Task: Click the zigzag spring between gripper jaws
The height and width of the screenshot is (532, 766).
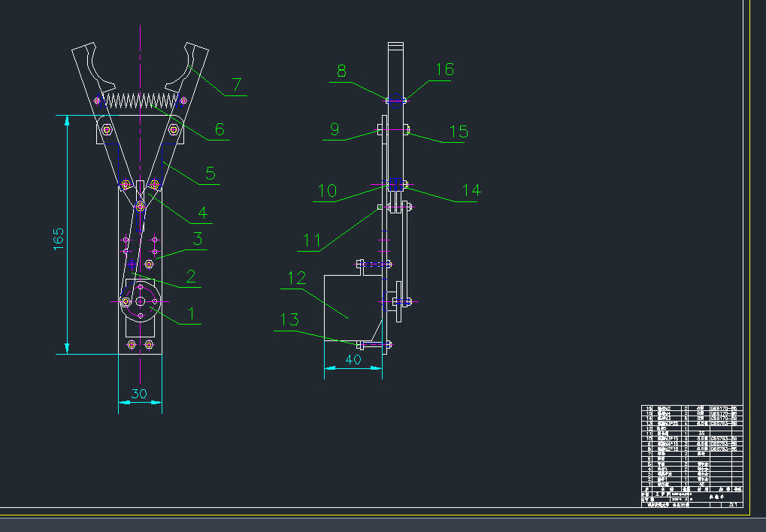Action: click(140, 99)
